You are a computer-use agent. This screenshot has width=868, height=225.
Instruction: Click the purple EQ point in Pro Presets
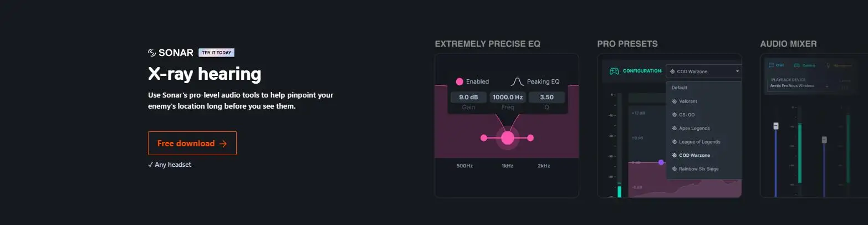click(x=661, y=162)
